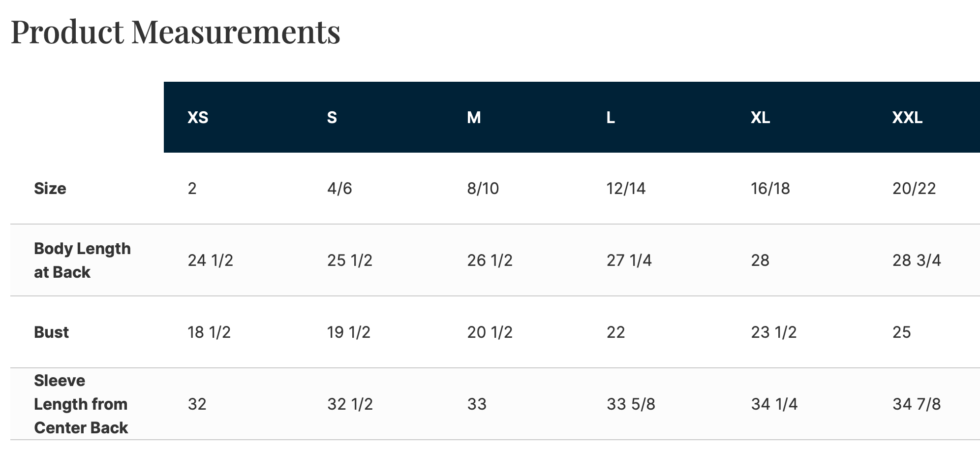The height and width of the screenshot is (454, 980).
Task: Select the Body Length at Back label
Action: pos(82,260)
